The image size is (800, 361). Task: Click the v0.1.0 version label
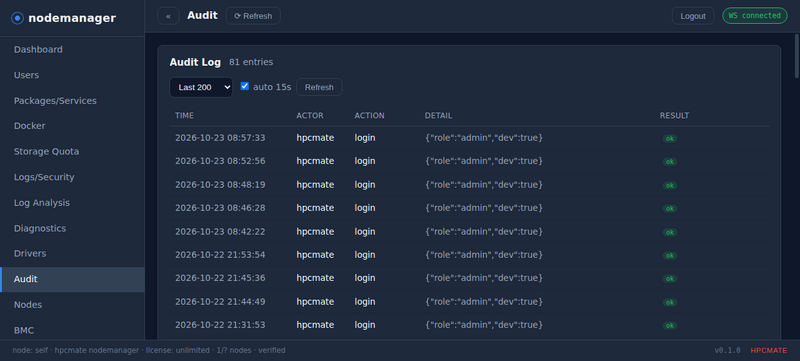click(x=728, y=350)
